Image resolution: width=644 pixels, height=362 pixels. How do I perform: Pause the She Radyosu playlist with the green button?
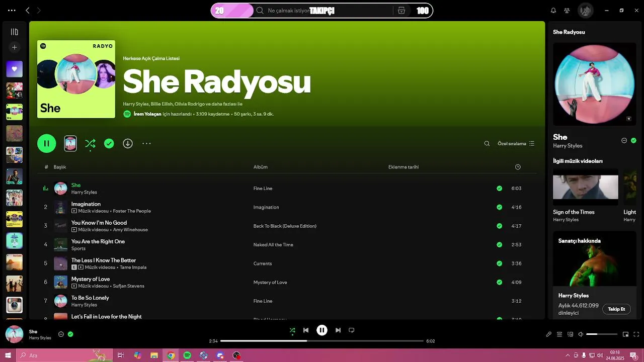pyautogui.click(x=46, y=143)
